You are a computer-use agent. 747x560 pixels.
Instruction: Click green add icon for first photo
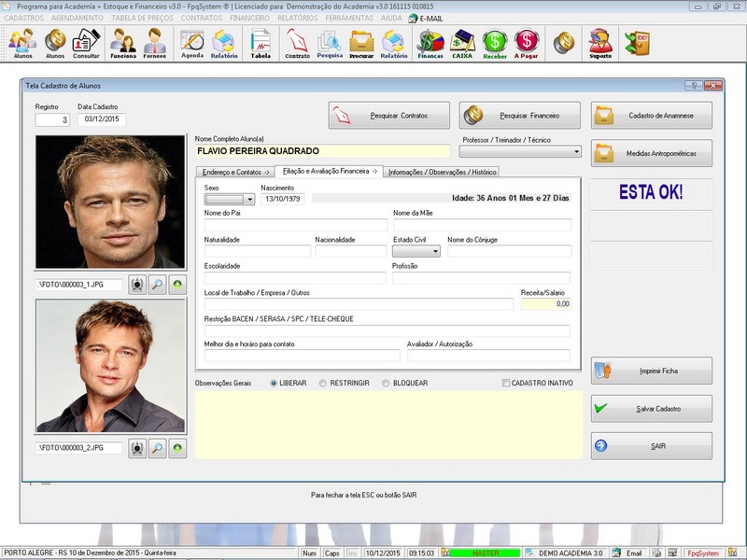(177, 285)
